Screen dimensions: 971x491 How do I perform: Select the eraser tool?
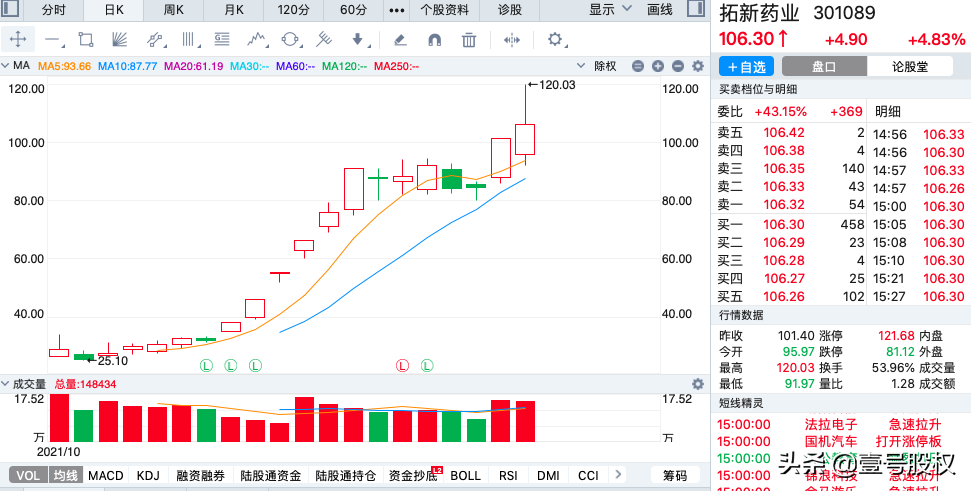[x=400, y=40]
